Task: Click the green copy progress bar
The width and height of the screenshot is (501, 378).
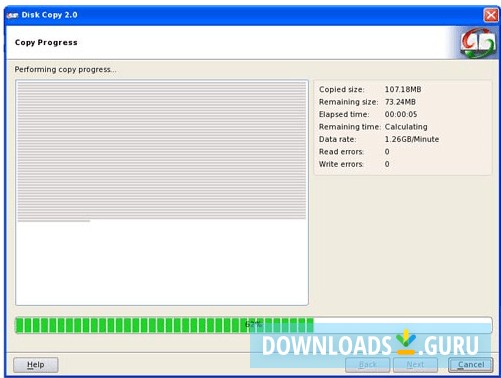Action: click(165, 325)
